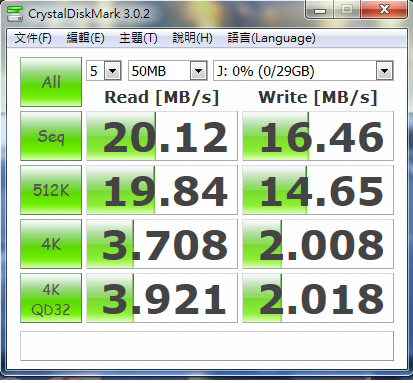Click the Read [MB/s] column header
Screen dimensions: 413x383
[x=162, y=97]
